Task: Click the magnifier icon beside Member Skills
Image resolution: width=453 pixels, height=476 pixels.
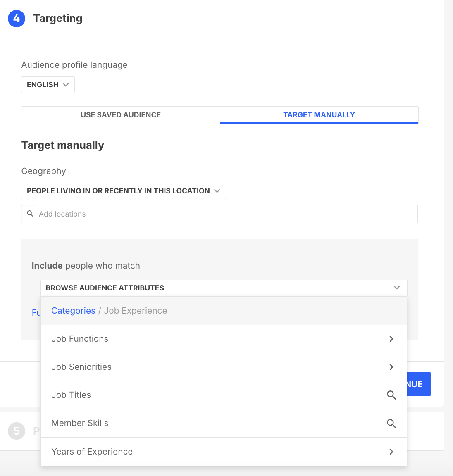Action: [x=391, y=423]
